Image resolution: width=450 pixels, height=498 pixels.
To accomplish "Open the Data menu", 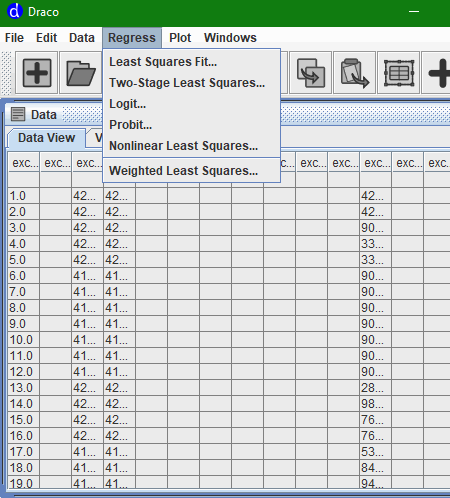I will (82, 38).
